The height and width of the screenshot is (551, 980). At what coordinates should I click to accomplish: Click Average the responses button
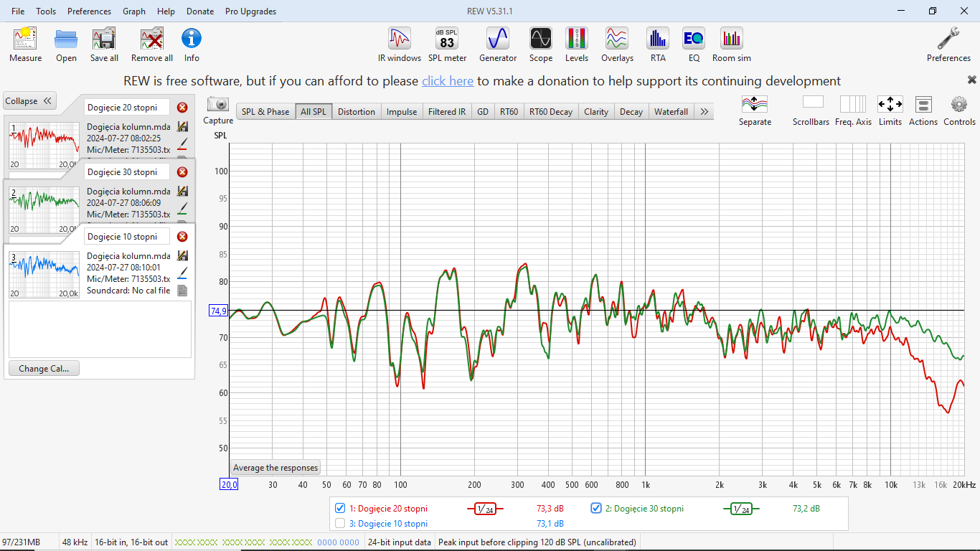[x=275, y=468]
